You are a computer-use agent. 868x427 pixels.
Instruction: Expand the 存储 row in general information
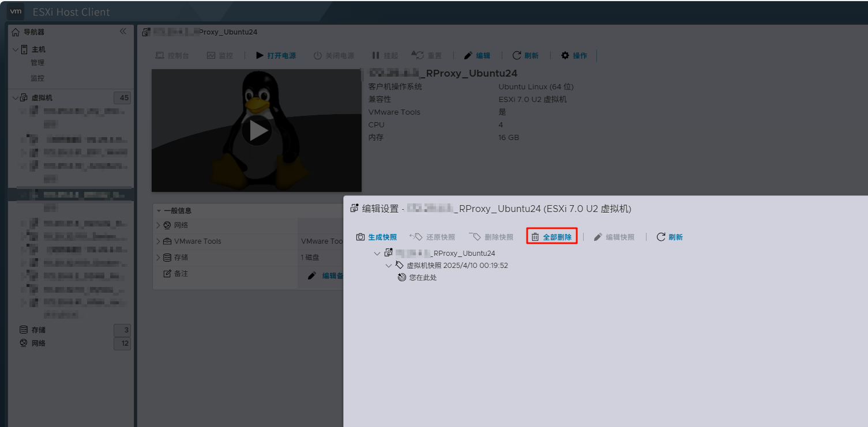click(x=159, y=258)
